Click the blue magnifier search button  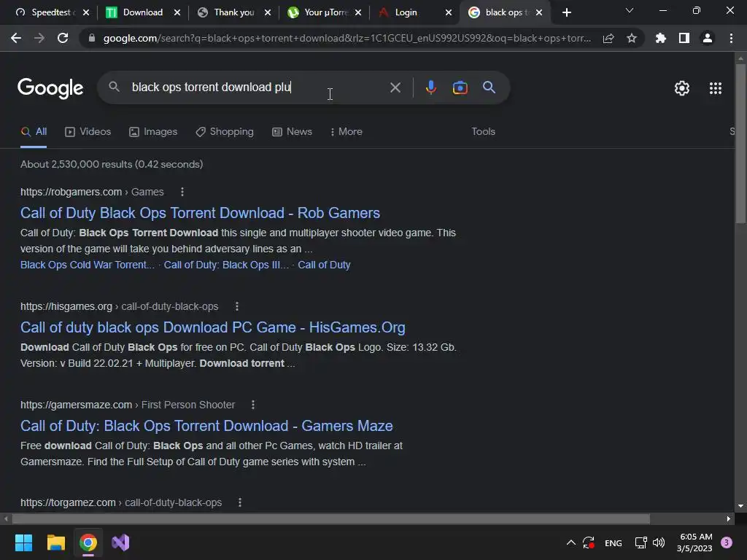489,87
